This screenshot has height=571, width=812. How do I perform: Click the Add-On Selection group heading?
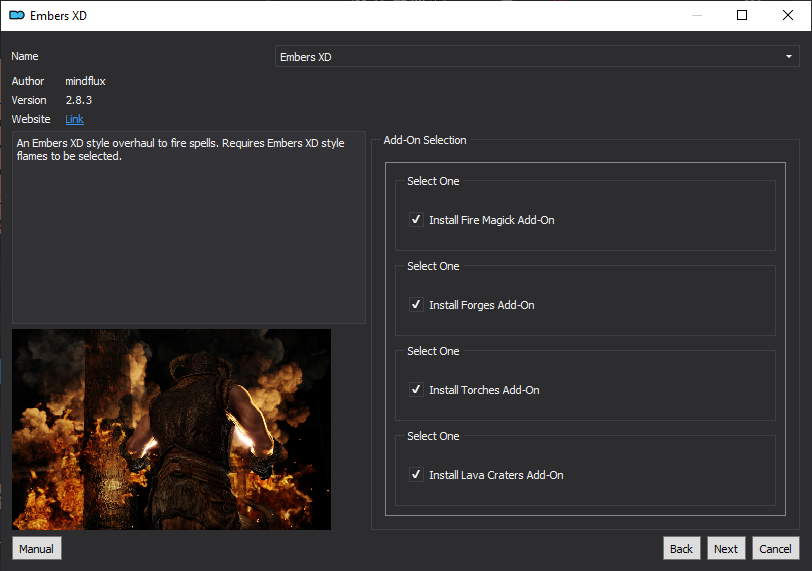click(x=425, y=140)
